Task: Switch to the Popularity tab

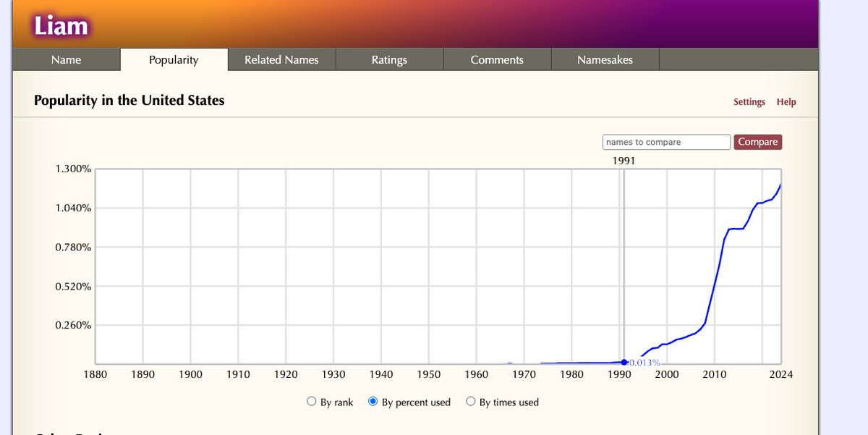Action: coord(174,59)
